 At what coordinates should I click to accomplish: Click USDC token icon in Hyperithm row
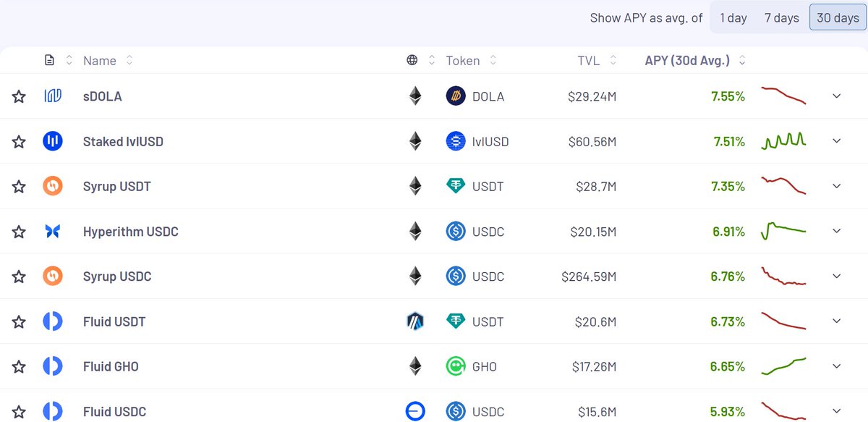pos(456,232)
